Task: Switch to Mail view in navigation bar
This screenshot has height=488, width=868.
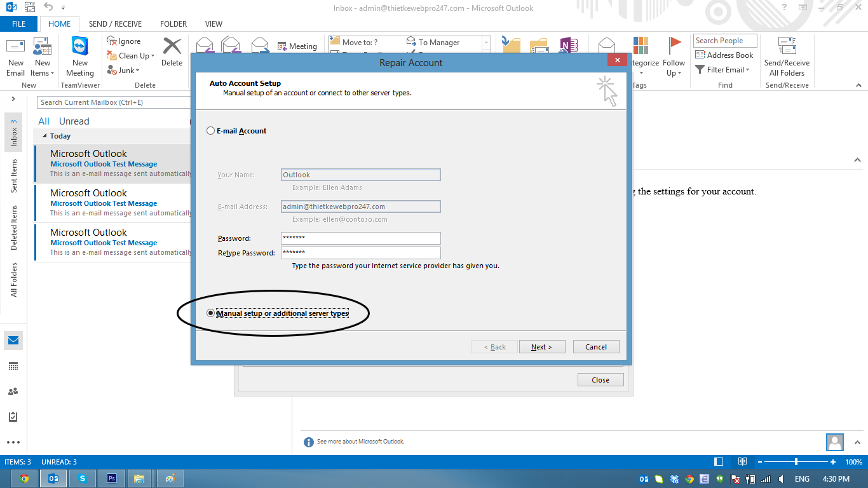Action: [x=13, y=341]
